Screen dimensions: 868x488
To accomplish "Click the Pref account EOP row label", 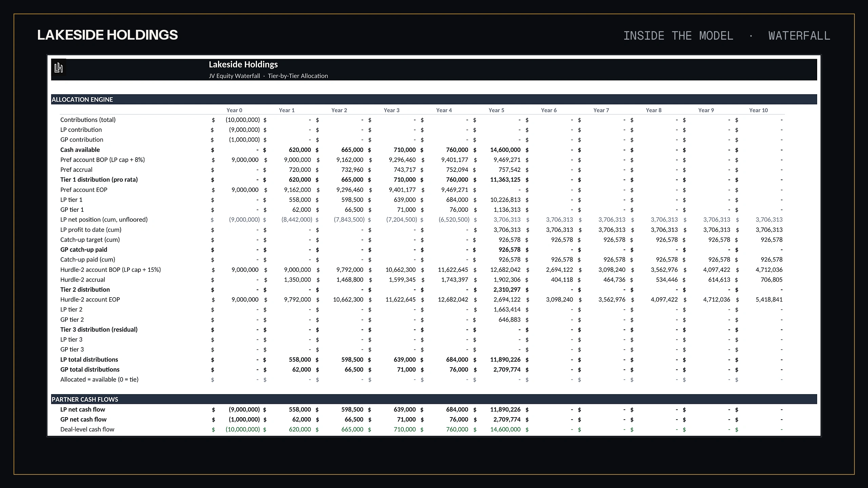I will [84, 190].
